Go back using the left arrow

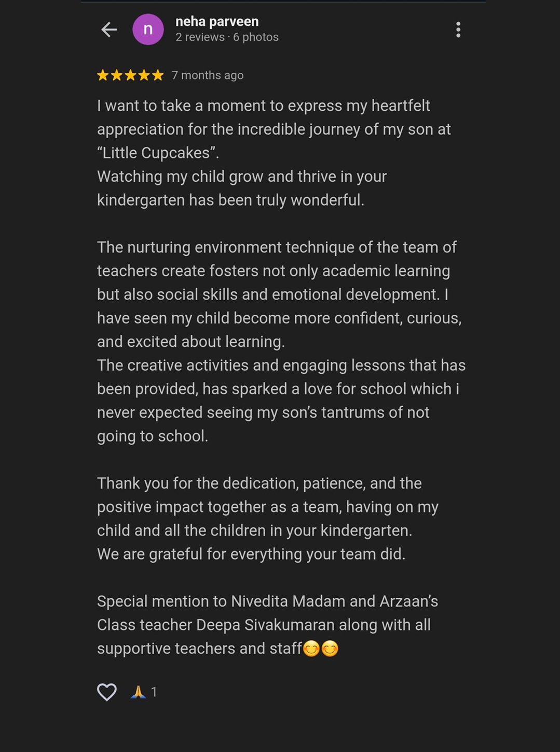[109, 30]
